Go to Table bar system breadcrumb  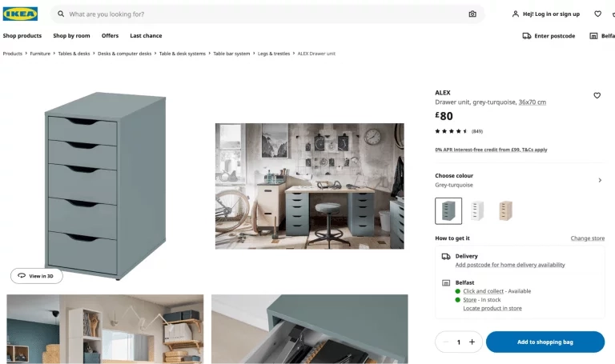[231, 54]
